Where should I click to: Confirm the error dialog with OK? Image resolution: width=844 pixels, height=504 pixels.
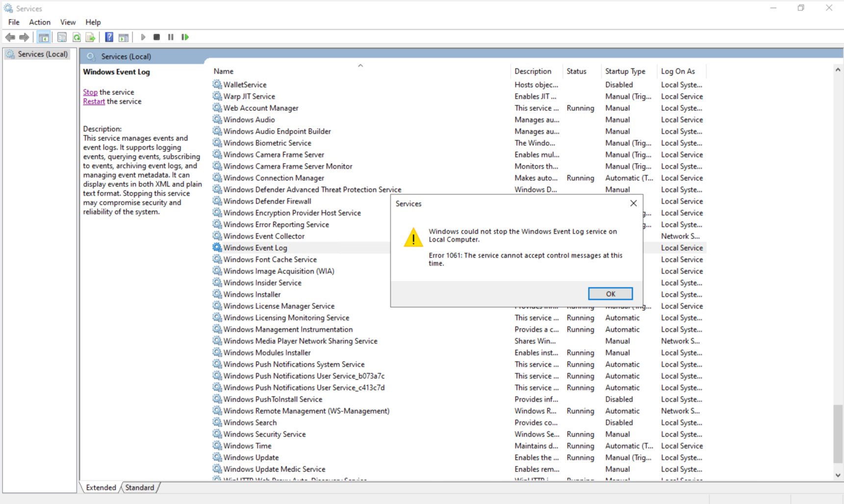(610, 294)
